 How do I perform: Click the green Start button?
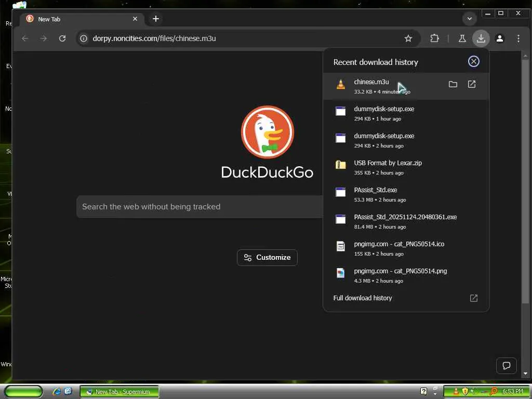click(x=24, y=392)
